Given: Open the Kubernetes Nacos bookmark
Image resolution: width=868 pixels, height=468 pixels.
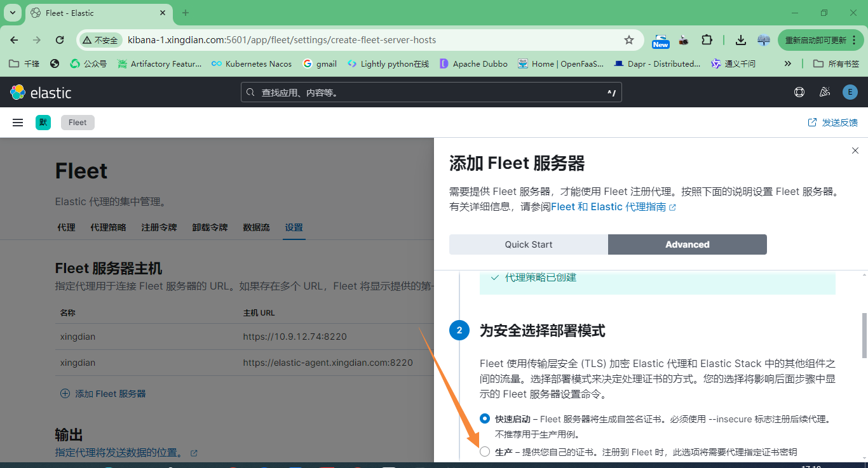Looking at the screenshot, I should (x=252, y=64).
